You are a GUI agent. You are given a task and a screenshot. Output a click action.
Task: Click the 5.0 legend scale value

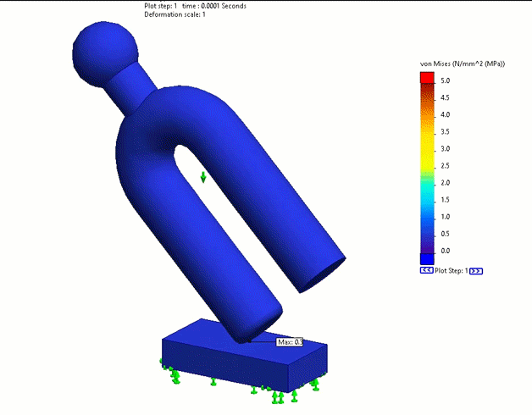445,80
